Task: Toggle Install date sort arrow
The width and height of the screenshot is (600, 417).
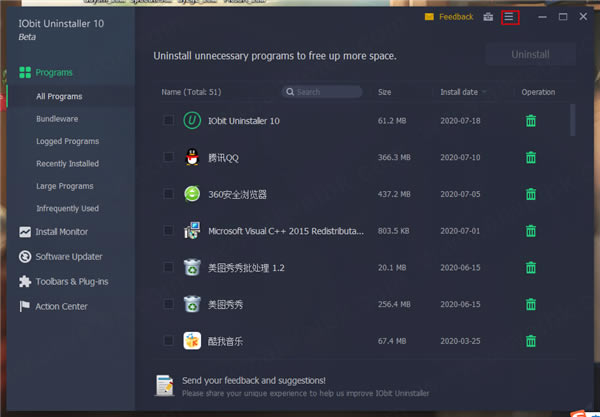Action: pyautogui.click(x=484, y=92)
